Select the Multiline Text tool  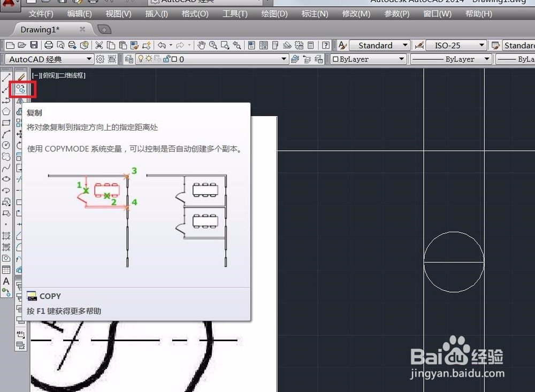6,281
